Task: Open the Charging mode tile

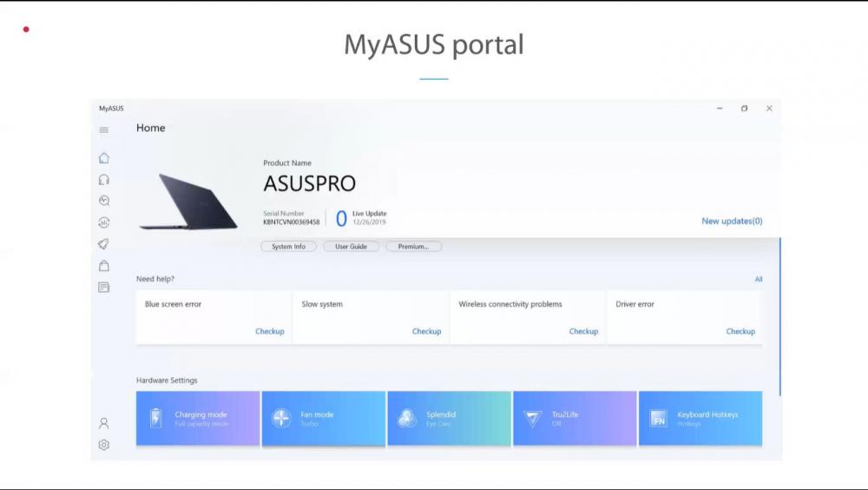Action: (198, 419)
